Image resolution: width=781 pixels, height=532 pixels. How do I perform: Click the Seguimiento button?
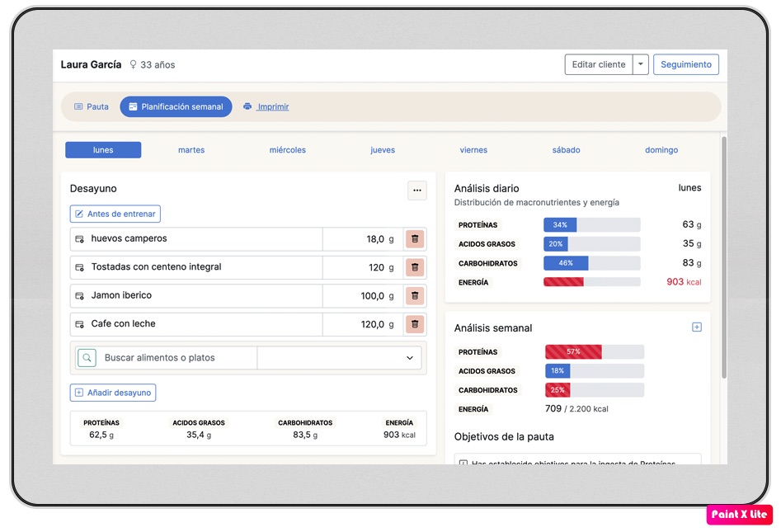tap(685, 64)
